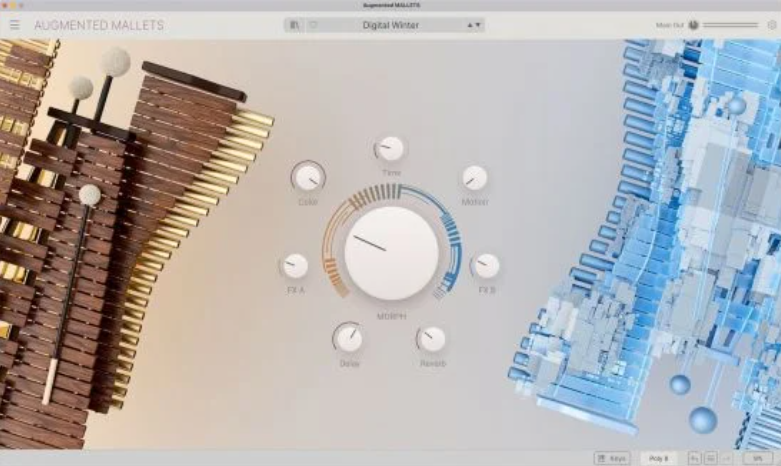781x466 pixels.
Task: Click the large MORPH knob
Action: pyautogui.click(x=391, y=253)
